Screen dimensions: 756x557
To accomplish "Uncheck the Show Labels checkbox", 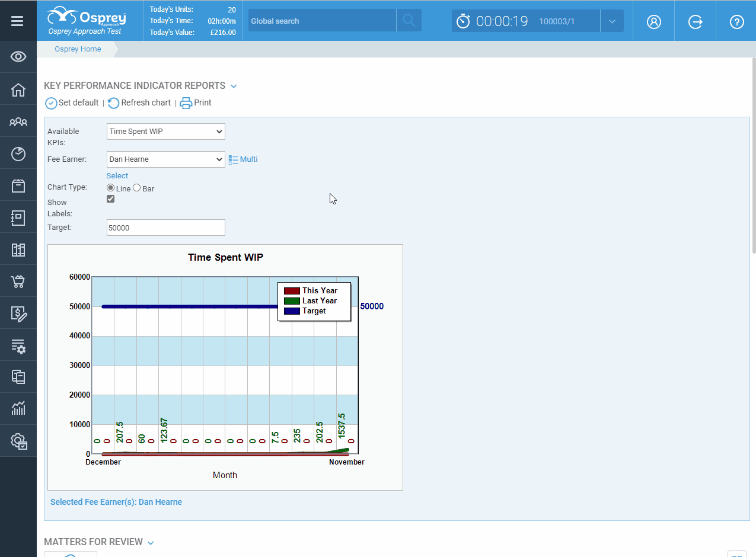I will pyautogui.click(x=110, y=199).
